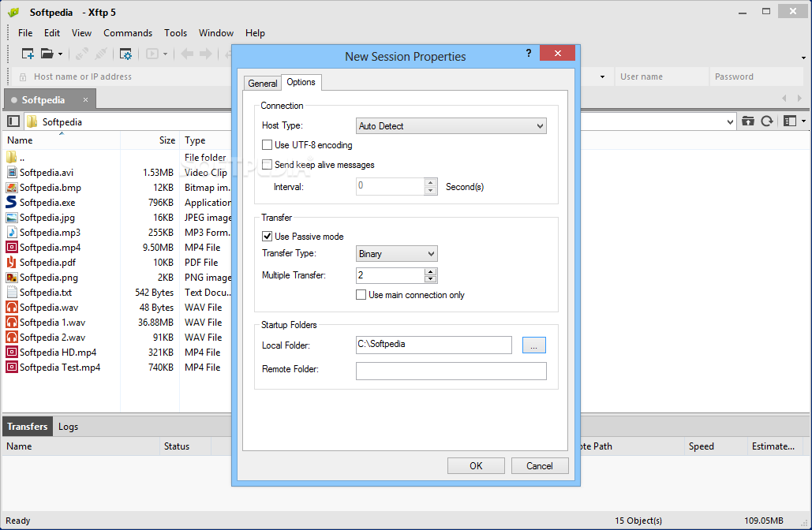The height and width of the screenshot is (530, 812).
Task: Click the Open Session folder icon
Action: point(47,54)
